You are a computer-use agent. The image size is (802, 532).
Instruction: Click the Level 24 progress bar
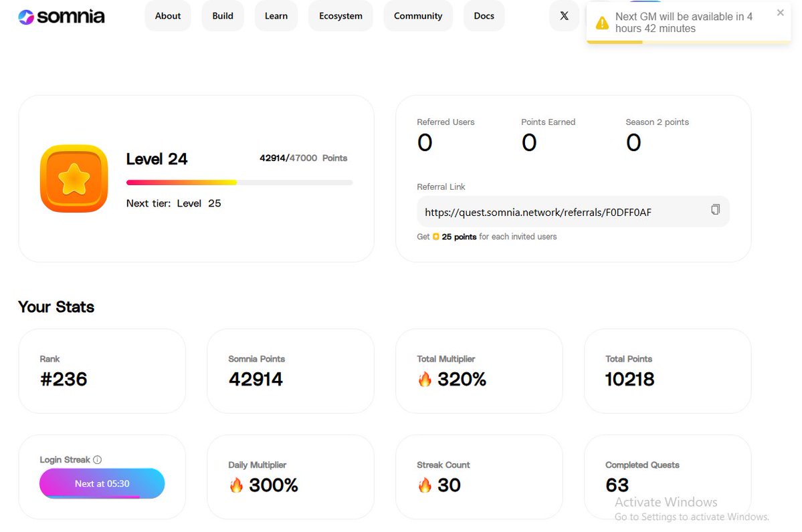point(239,182)
